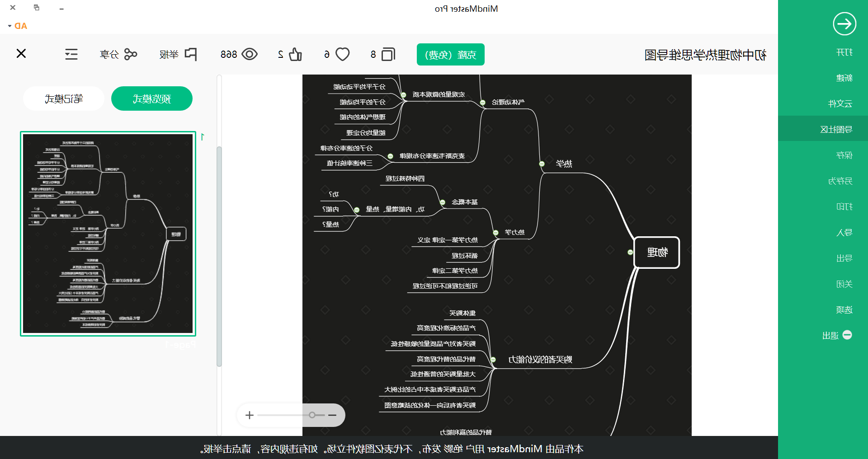The width and height of the screenshot is (868, 459).
Task: Switch to 笔记模式 note mode
Action: coord(64,98)
